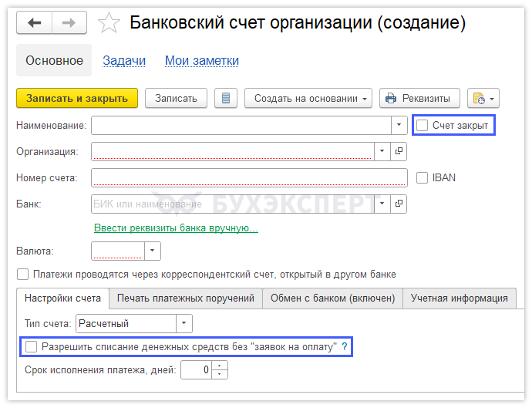Tick the IBAN checkbox

[x=422, y=177]
